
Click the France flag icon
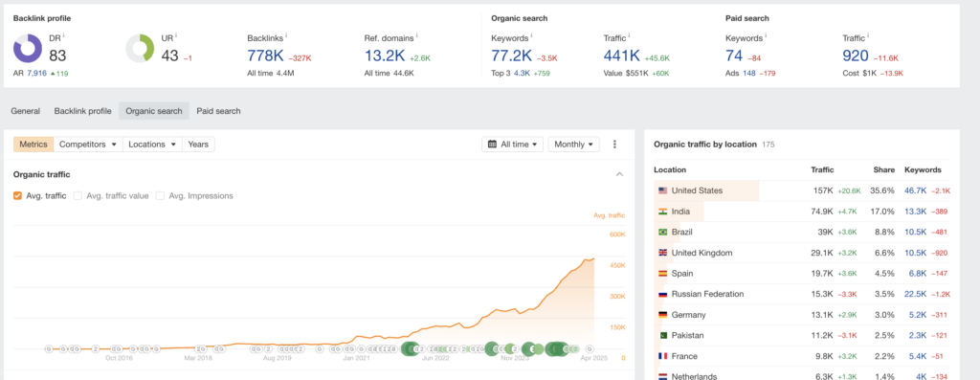[662, 356]
